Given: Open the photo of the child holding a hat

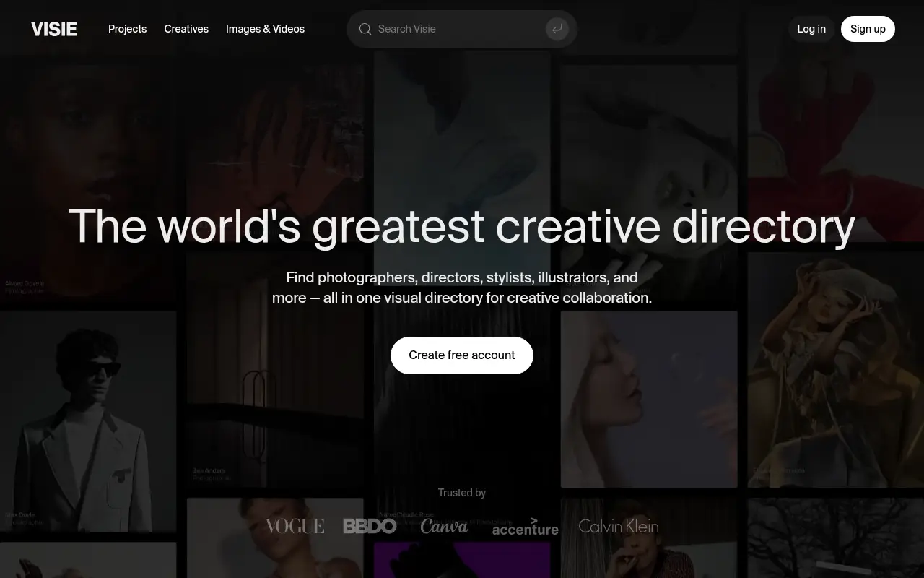Looking at the screenshot, I should tap(836, 369).
